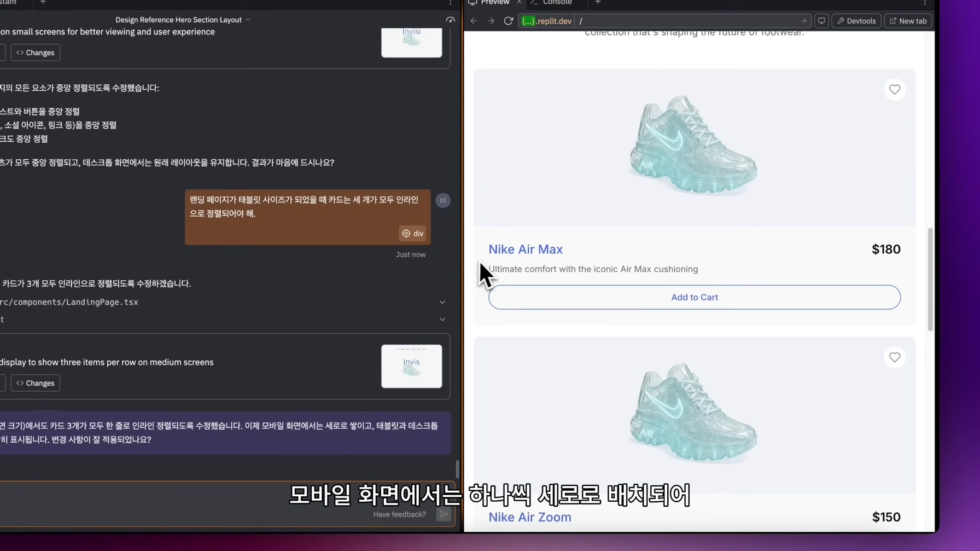The height and width of the screenshot is (551, 980).
Task: Open the chat history icon
Action: (x=450, y=20)
